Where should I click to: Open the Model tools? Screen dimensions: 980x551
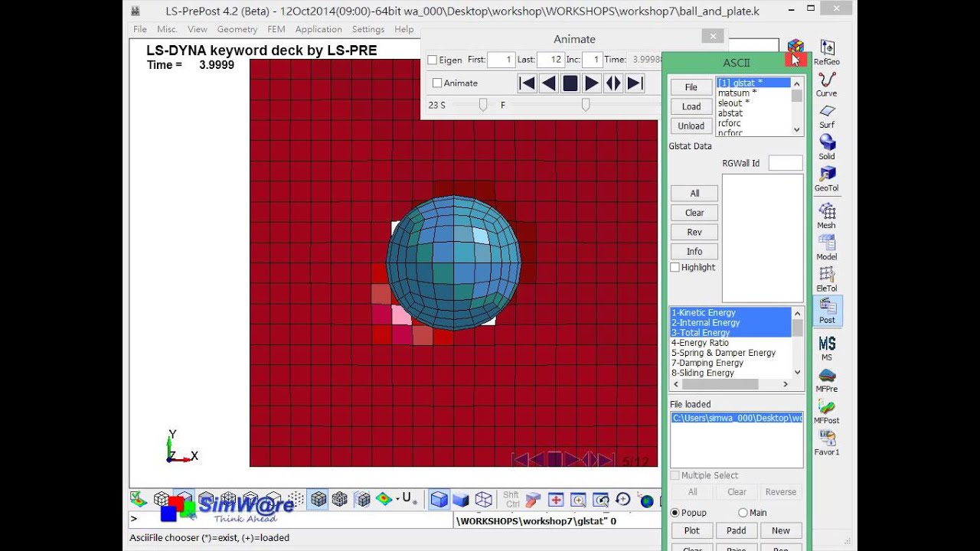tap(826, 247)
